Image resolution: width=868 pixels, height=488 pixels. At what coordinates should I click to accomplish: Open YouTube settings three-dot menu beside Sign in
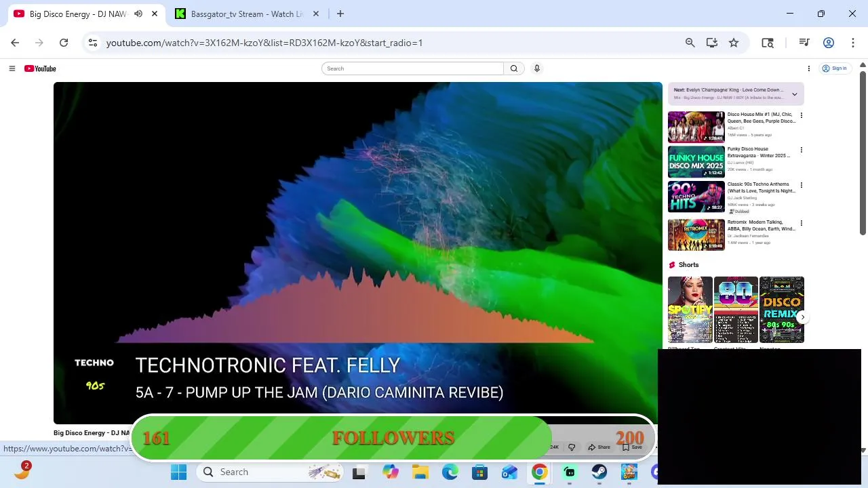pyautogui.click(x=808, y=68)
